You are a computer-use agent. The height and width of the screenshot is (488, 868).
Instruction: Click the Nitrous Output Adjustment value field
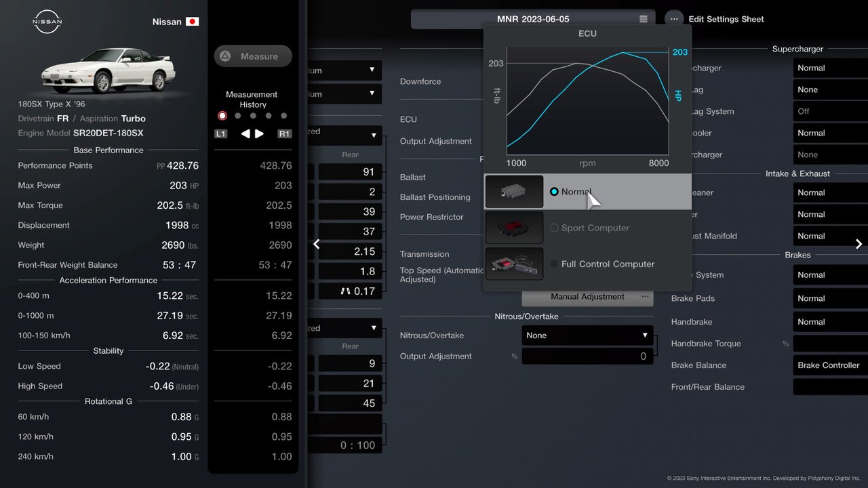coord(587,356)
